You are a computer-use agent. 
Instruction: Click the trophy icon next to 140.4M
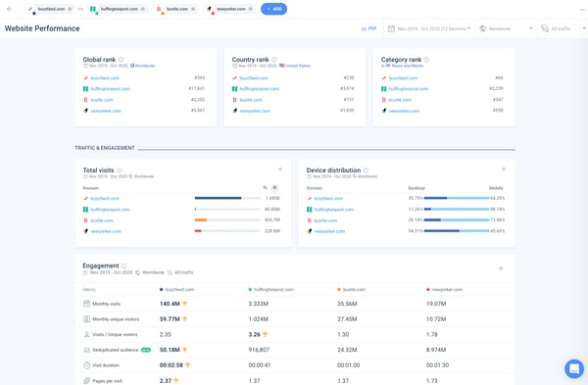[x=185, y=304]
